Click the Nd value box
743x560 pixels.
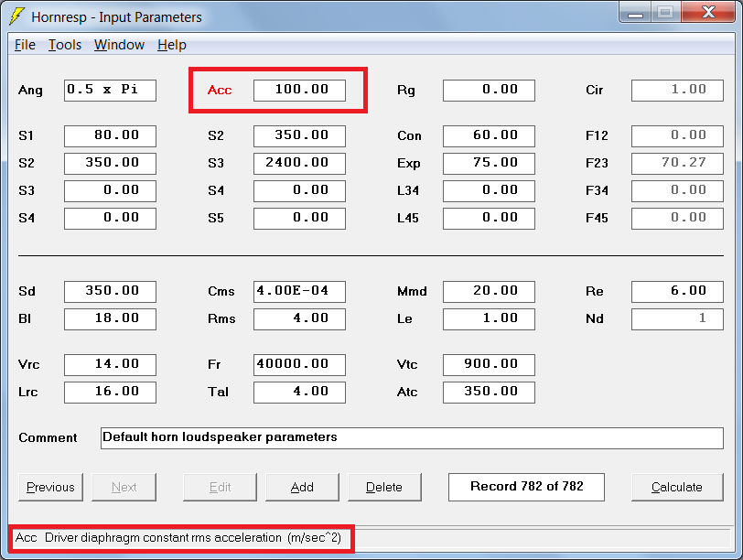678,318
